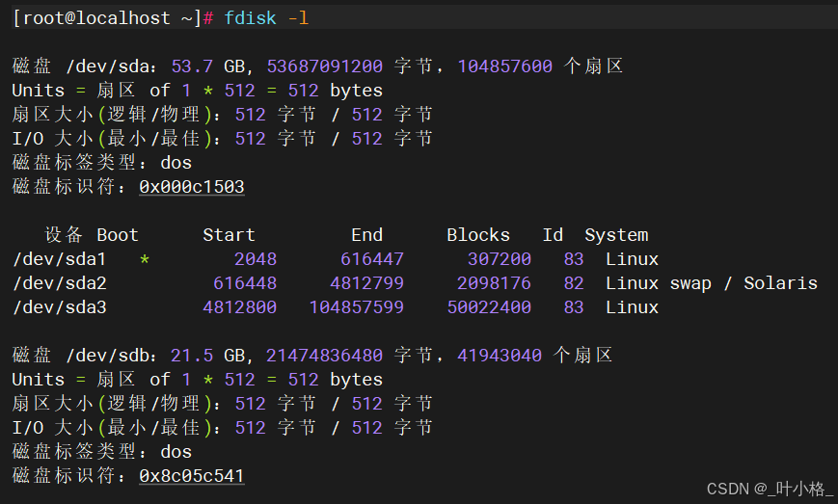
Task: Click the 'CSDN @_叶小格_' text
Action: [x=770, y=489]
